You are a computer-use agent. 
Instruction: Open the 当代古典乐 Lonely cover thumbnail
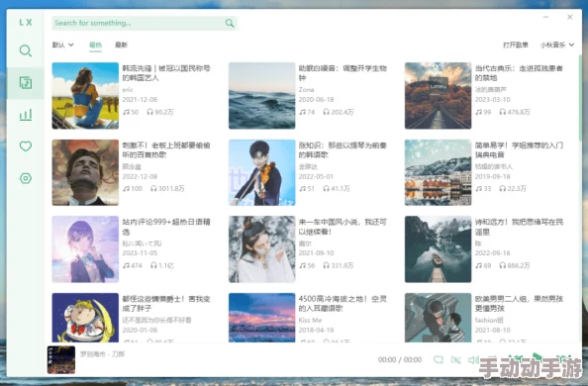coord(438,96)
